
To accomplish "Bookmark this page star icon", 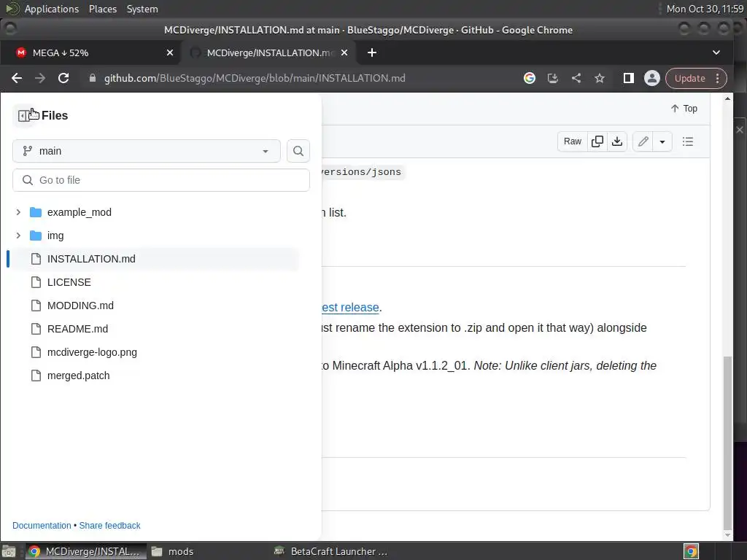I will point(600,78).
